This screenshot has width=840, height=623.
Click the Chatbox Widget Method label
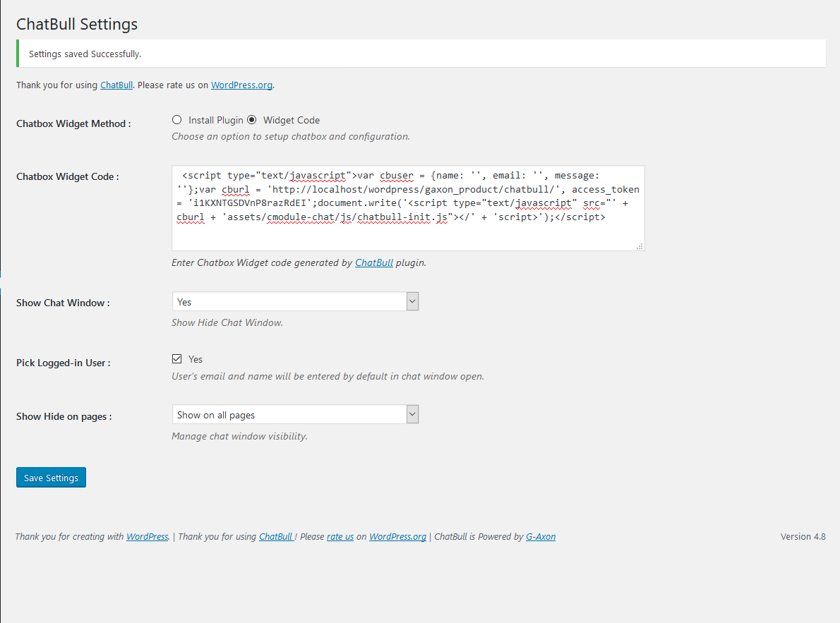point(73,123)
